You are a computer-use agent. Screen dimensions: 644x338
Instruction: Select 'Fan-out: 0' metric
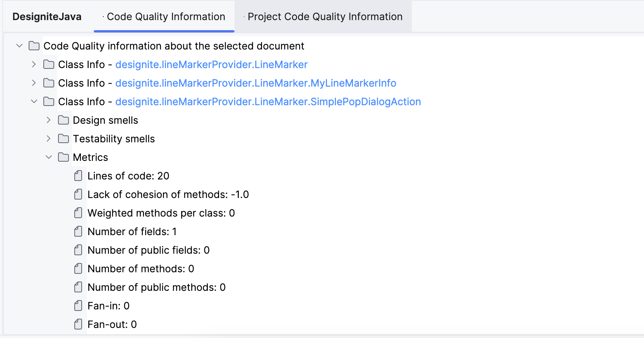(x=112, y=324)
